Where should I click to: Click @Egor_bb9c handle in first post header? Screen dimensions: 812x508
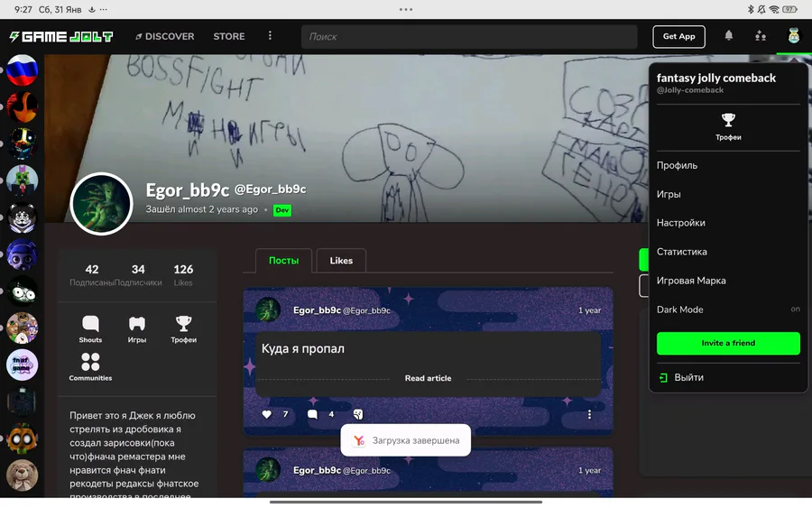pyautogui.click(x=366, y=310)
